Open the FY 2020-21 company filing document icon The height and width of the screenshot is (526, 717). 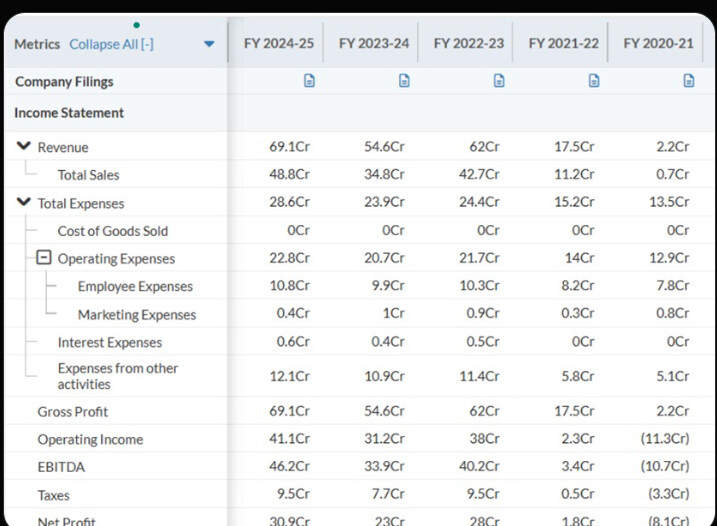[x=688, y=81]
